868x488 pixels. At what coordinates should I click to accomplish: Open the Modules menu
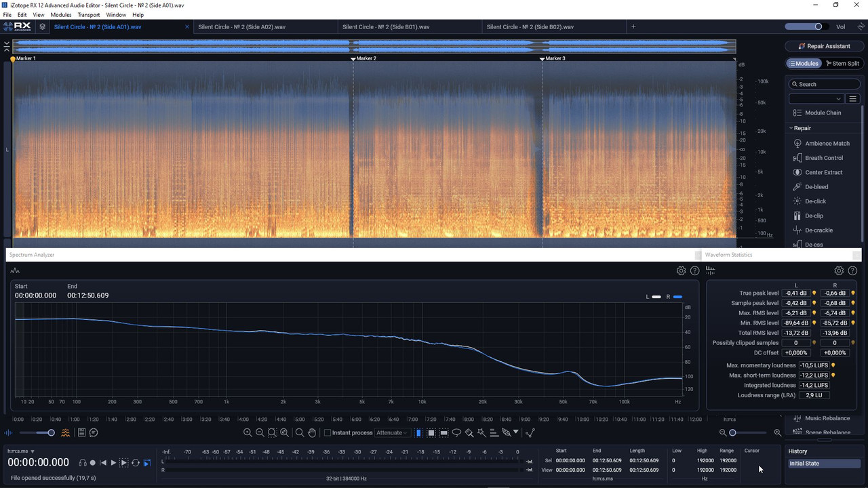pos(61,15)
